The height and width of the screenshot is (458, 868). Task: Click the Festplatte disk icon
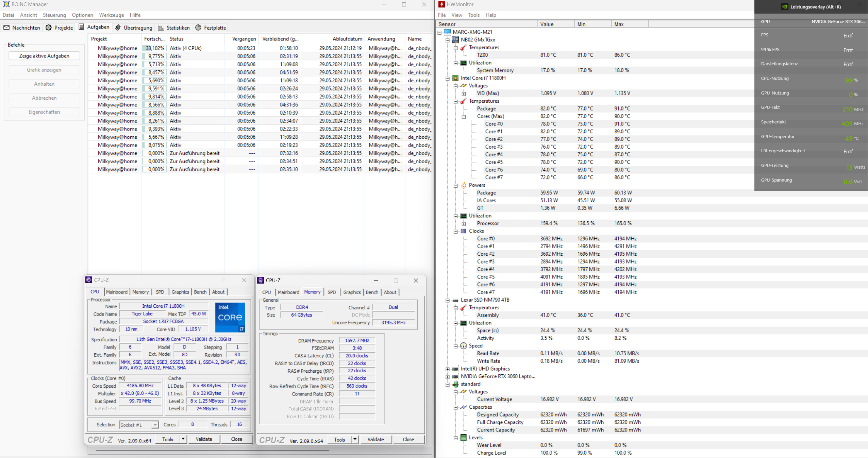(x=198, y=28)
